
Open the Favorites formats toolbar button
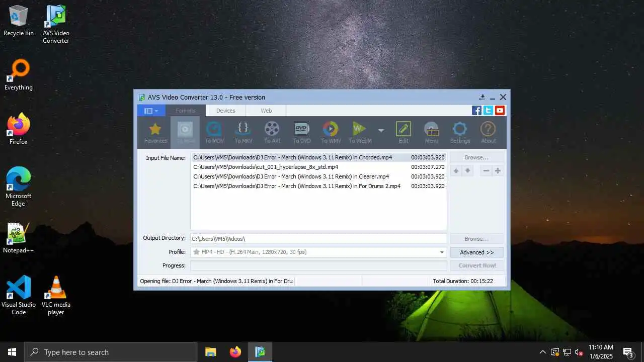pyautogui.click(x=155, y=133)
